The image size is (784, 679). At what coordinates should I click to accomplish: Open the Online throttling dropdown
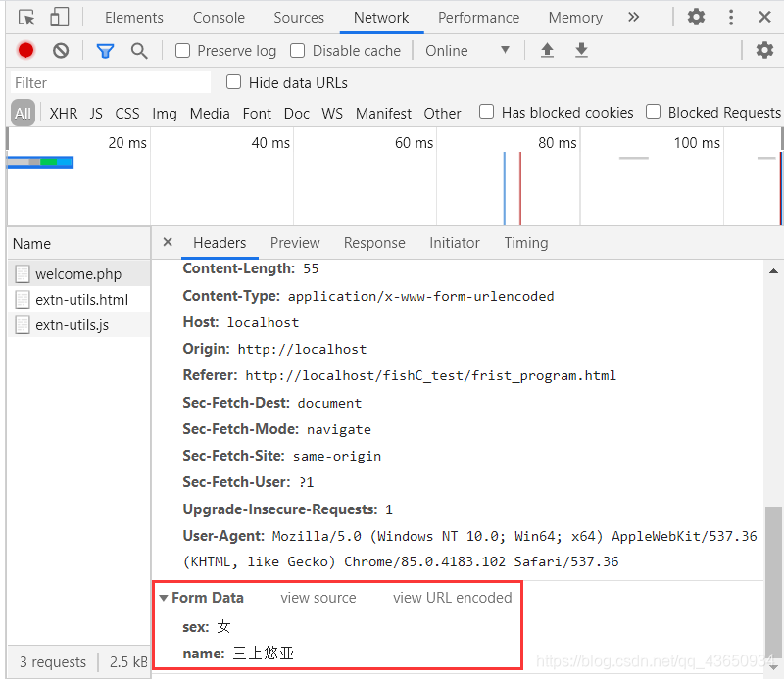[x=467, y=51]
